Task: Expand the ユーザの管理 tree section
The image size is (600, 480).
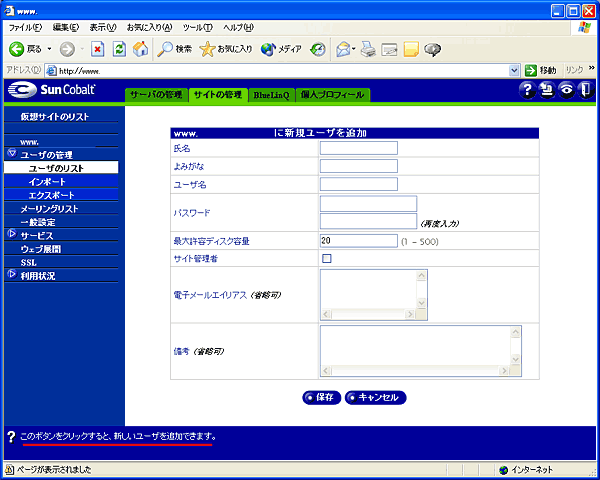Action: 12,154
